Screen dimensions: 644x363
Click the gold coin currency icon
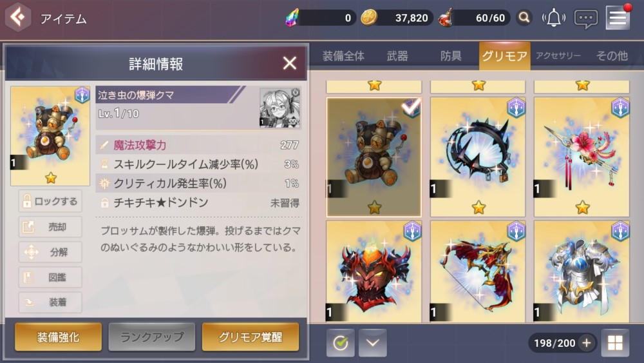pyautogui.click(x=368, y=18)
